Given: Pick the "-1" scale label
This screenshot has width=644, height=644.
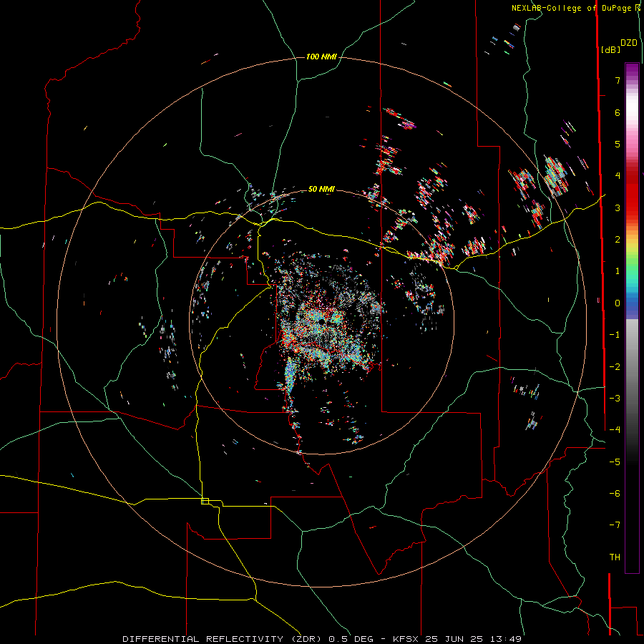Looking at the screenshot, I should coord(615,335).
